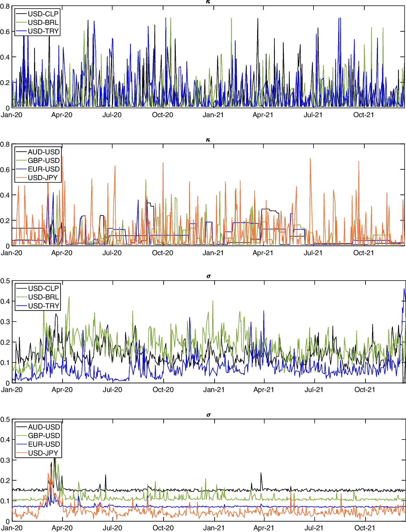Click USD-CLP legend label in first κ chart
Image resolution: width=406 pixels, height=532 pixels.
tap(43, 14)
